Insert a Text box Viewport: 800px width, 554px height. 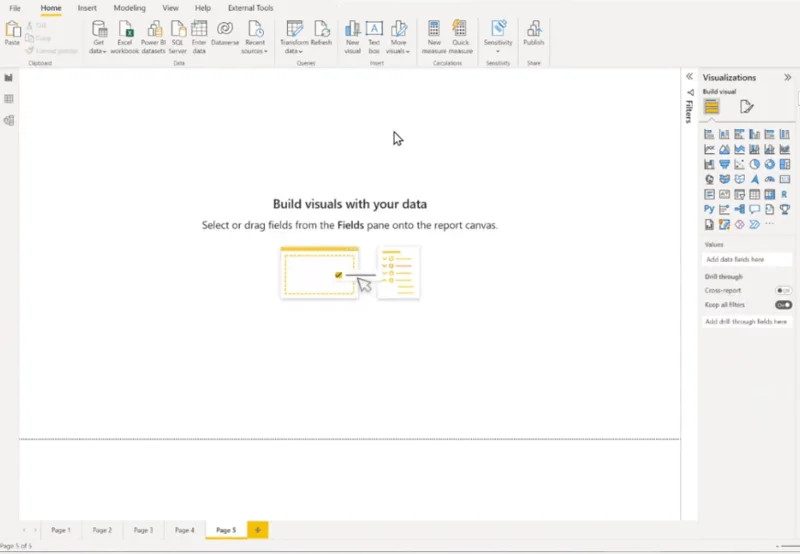[x=374, y=37]
